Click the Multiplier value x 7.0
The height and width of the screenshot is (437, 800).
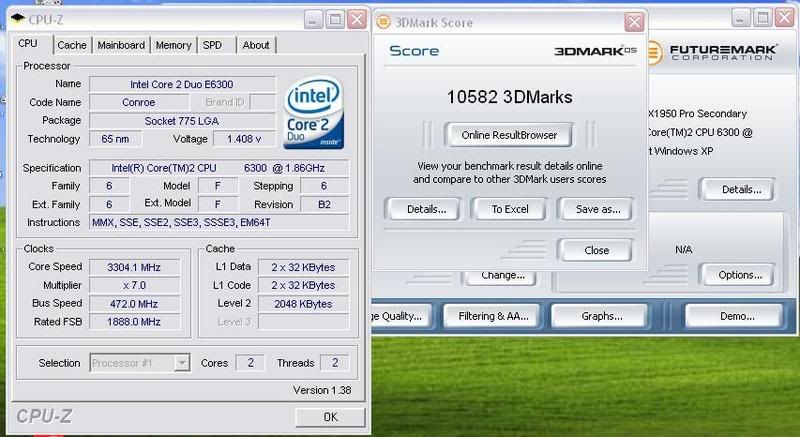tap(134, 285)
